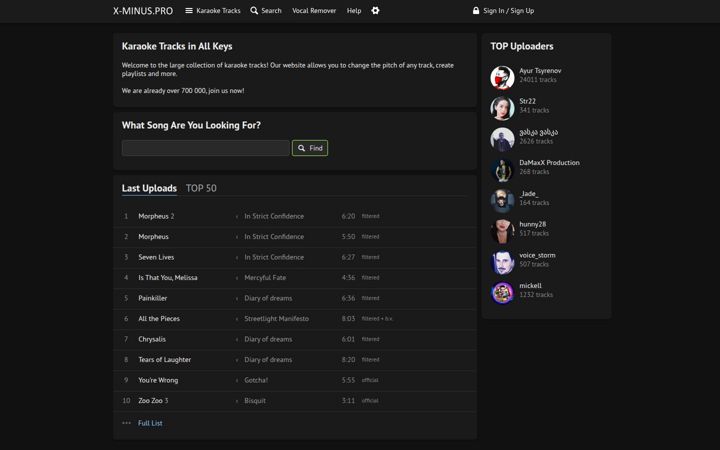
Task: Open uploader name DaMaxX Production
Action: [x=549, y=163]
